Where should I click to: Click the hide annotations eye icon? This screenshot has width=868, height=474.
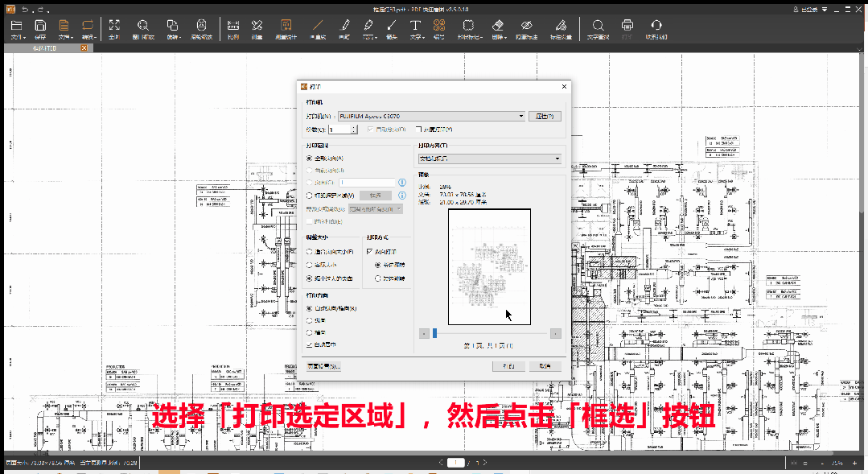526,26
